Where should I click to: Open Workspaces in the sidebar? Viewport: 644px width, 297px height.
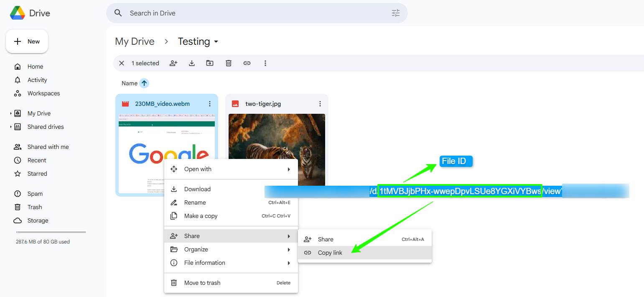pyautogui.click(x=43, y=93)
